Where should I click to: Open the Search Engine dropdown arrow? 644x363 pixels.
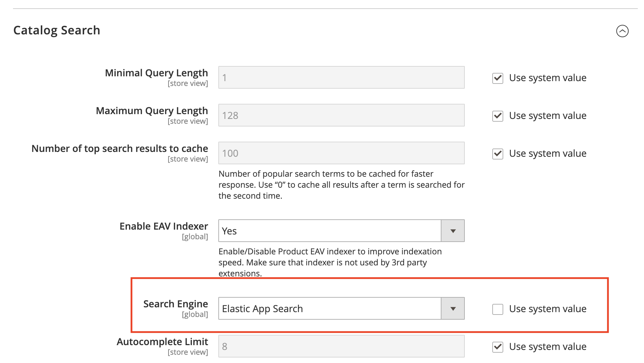point(453,309)
